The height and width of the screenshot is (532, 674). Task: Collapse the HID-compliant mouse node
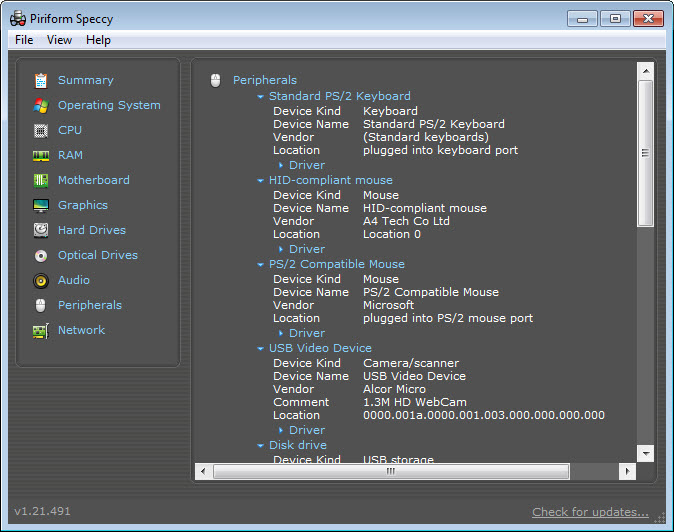tap(260, 181)
